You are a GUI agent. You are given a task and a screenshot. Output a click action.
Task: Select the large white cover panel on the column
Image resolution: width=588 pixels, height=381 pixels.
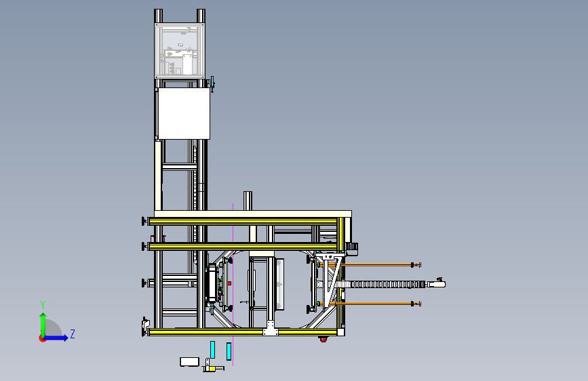tap(184, 114)
